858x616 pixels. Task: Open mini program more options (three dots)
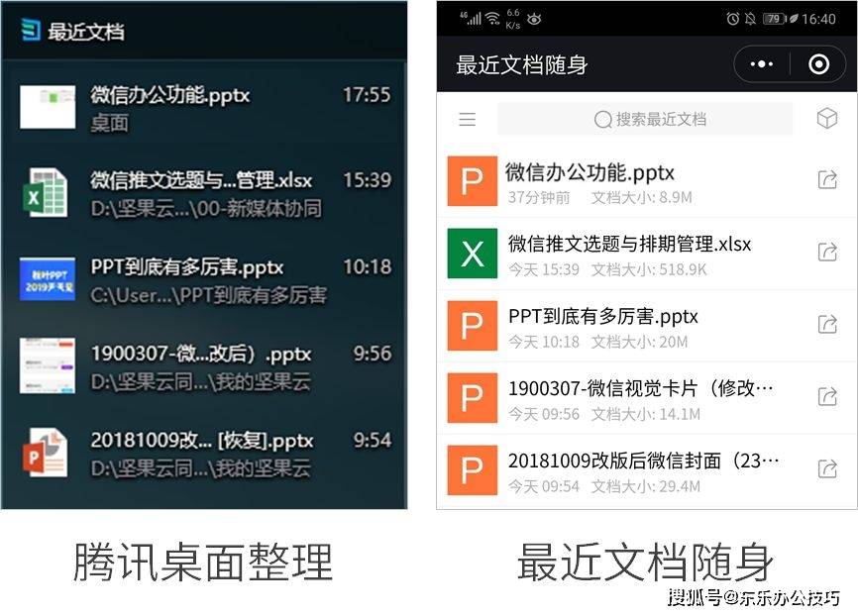click(x=761, y=64)
